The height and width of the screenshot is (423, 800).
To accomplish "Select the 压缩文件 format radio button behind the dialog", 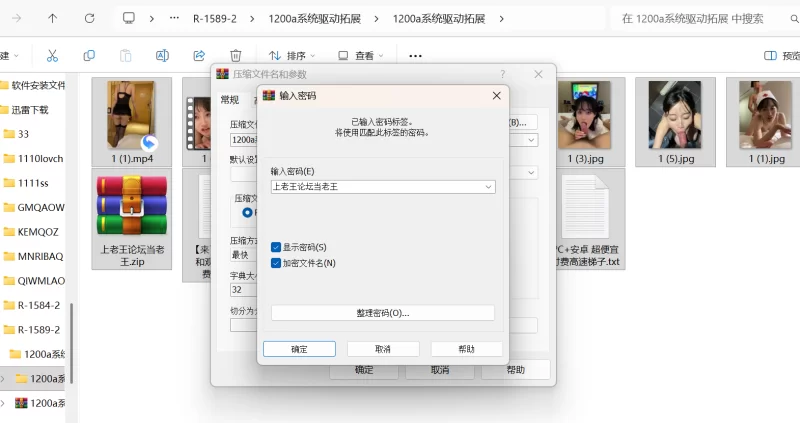I will tap(247, 212).
